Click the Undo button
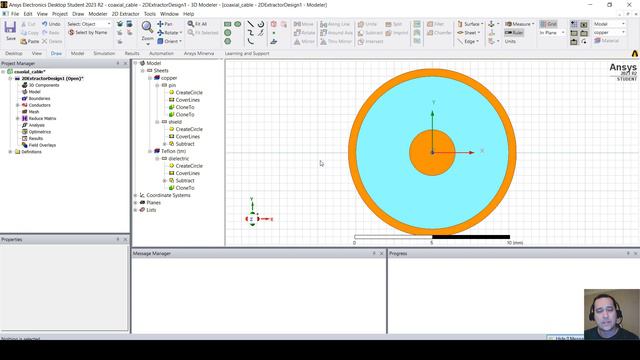The image size is (640, 360). pos(51,24)
